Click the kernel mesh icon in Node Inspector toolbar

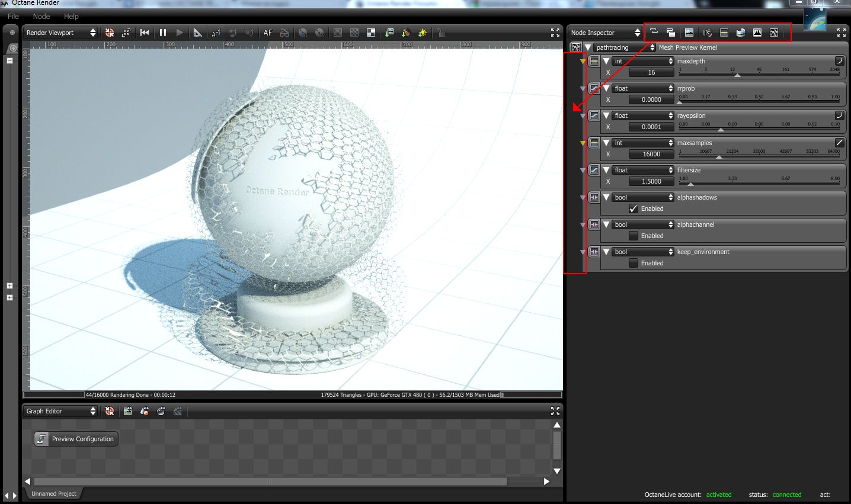coord(774,33)
